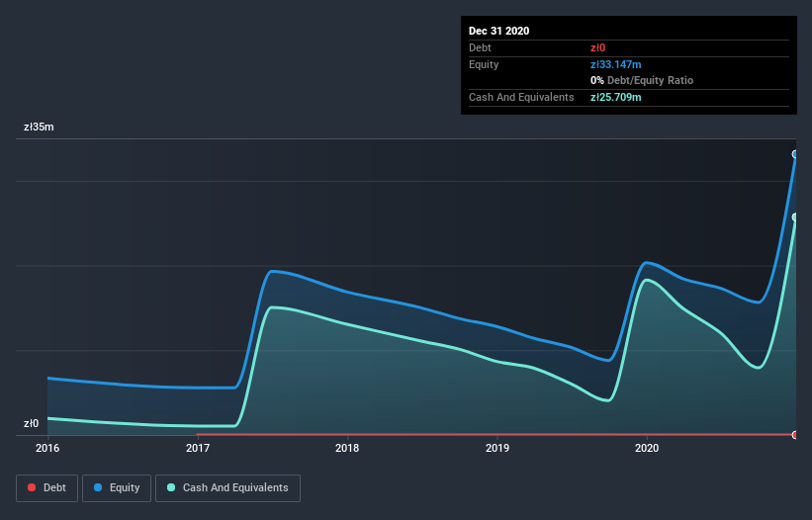
Task: Click the zł35m y-axis label
Action: click(39, 127)
